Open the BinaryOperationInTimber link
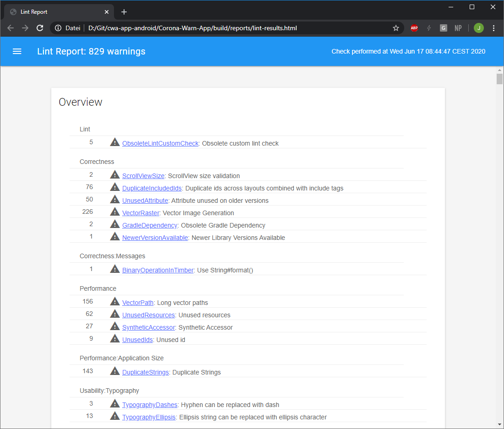The image size is (504, 429). tap(158, 270)
